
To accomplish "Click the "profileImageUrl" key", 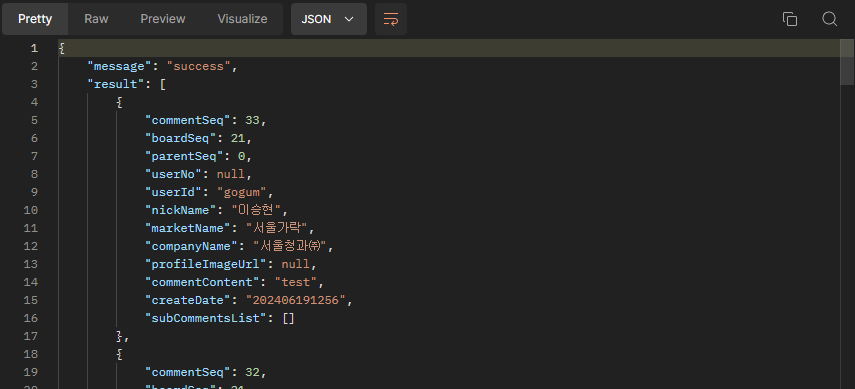I will pos(206,264).
